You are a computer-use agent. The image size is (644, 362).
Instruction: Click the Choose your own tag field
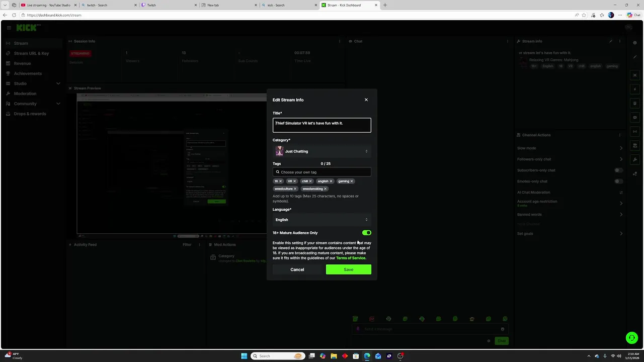point(322,172)
